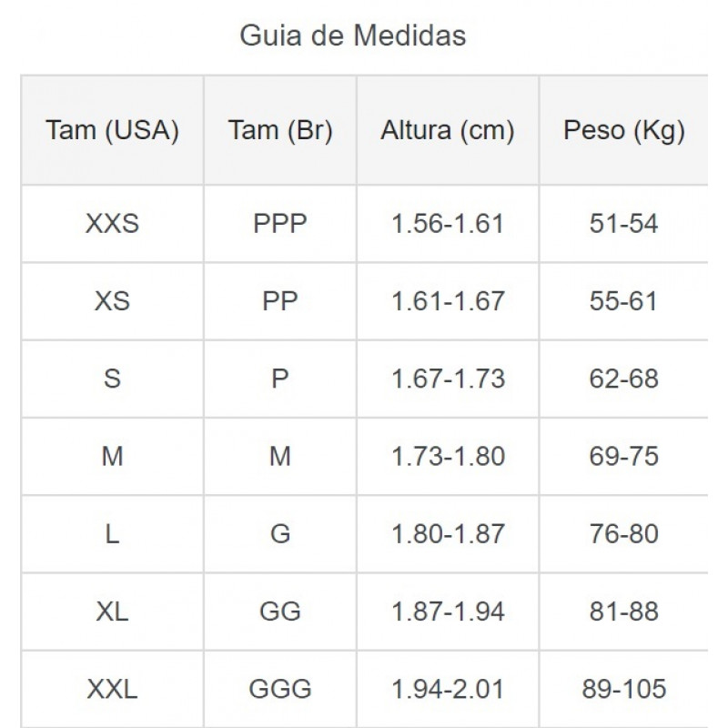728x728 pixels.
Task: Click the Tam (Br) column header
Action: (x=280, y=130)
